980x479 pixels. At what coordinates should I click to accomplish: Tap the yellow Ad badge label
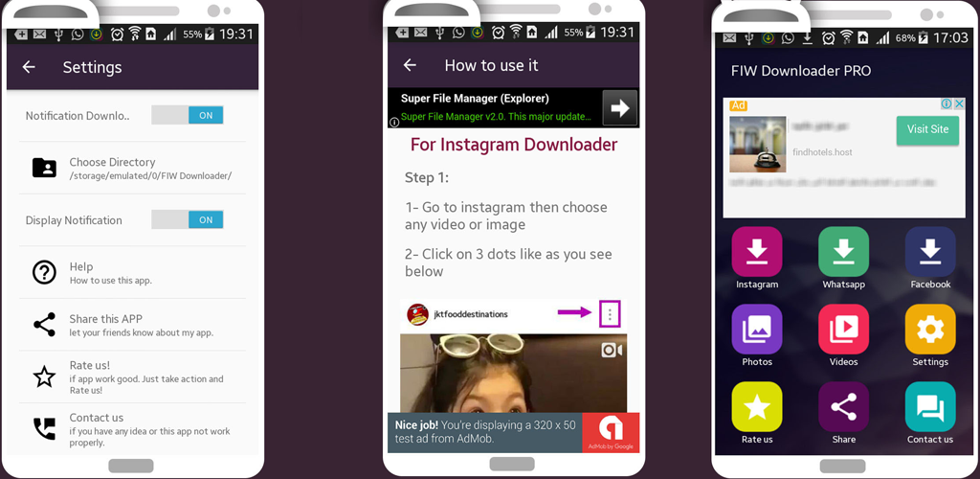point(738,105)
